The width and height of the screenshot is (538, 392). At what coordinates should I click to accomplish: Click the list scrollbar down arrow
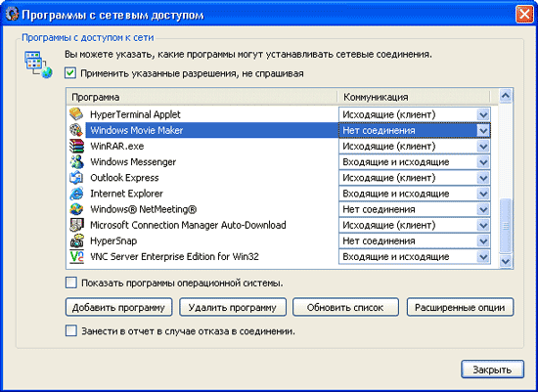pos(506,261)
